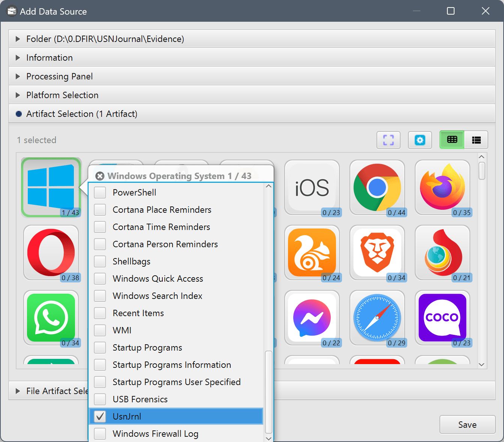Select the Startup Programs User Specified entry
The width and height of the screenshot is (504, 442).
pos(176,382)
